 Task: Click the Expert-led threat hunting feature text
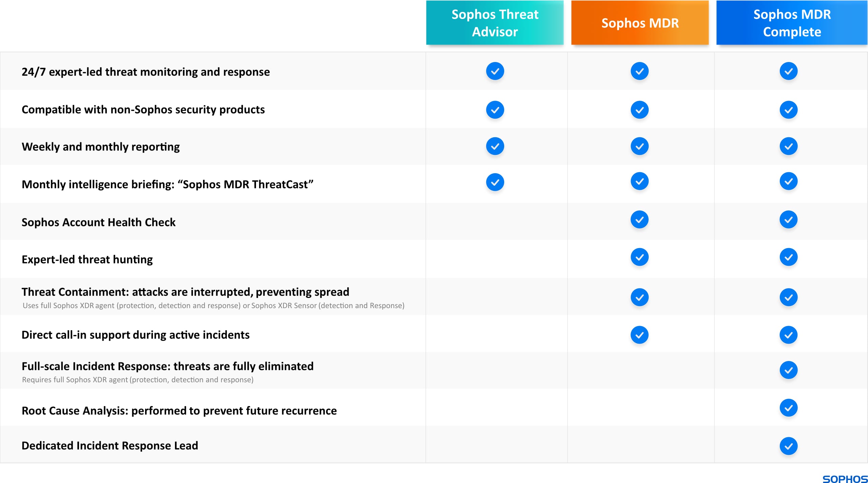pos(87,260)
